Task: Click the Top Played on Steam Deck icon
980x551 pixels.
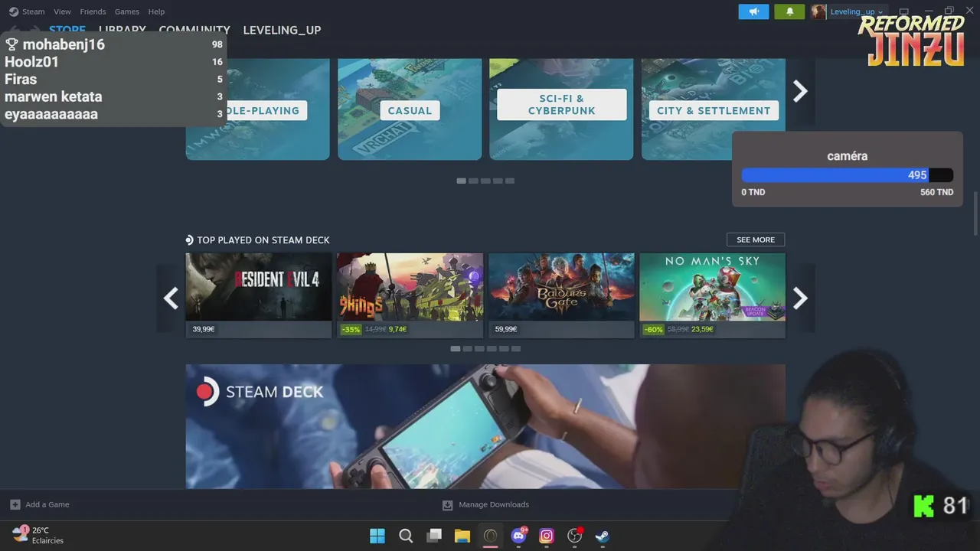Action: point(189,240)
